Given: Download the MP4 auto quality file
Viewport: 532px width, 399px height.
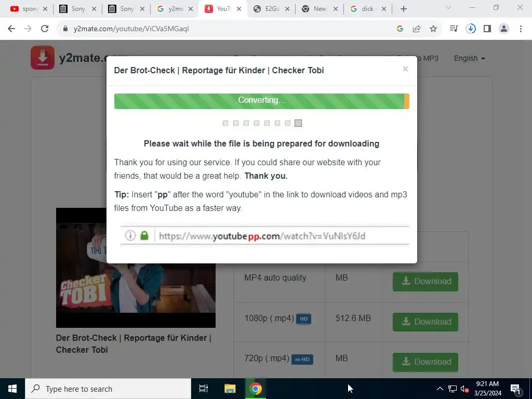Looking at the screenshot, I should pyautogui.click(x=425, y=282).
